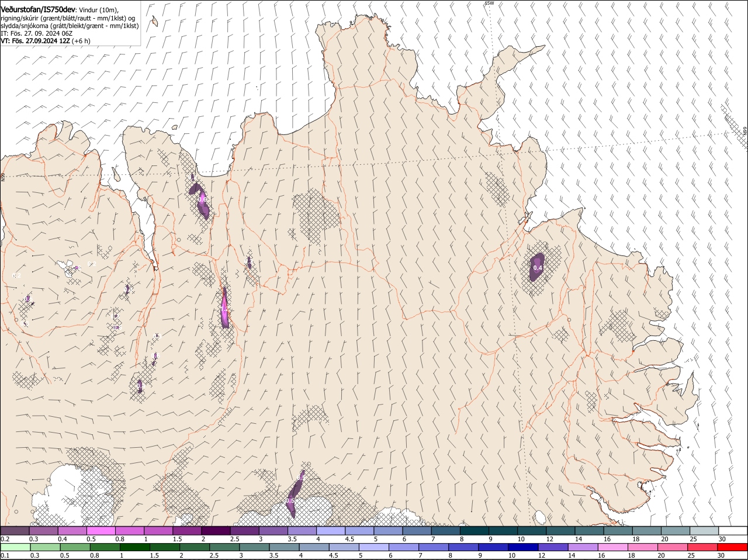Pick the pale green 0.1 swatch, bottom legend
This screenshot has height=560, width=748.
pos(15,547)
